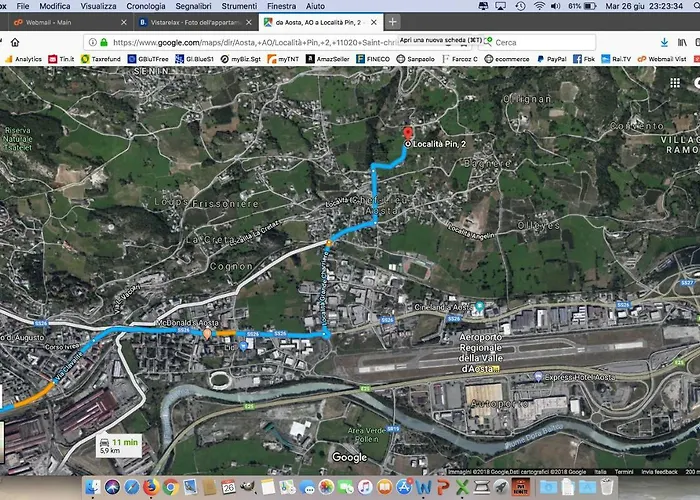Viewport: 700px width, 500px height.
Task: Click the McDonald's Aosta orange map marker
Action: click(x=207, y=333)
